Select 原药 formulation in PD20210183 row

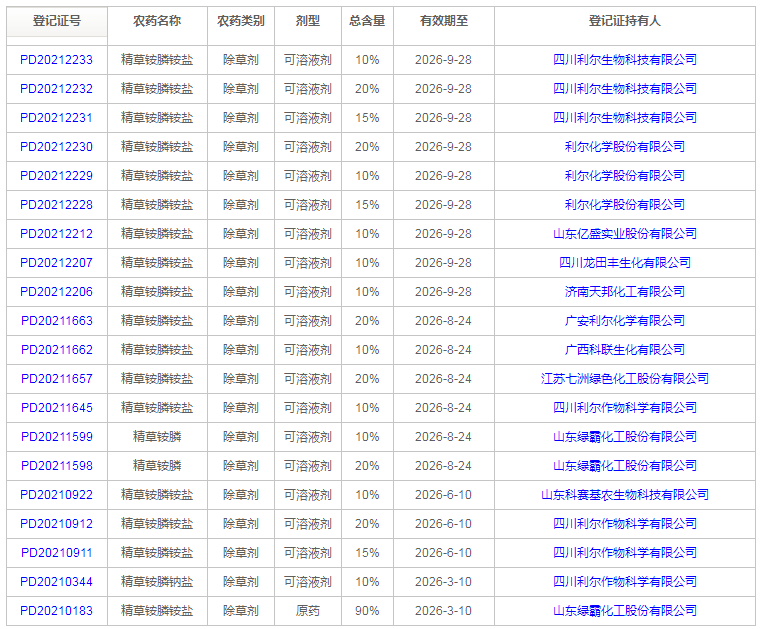308,611
